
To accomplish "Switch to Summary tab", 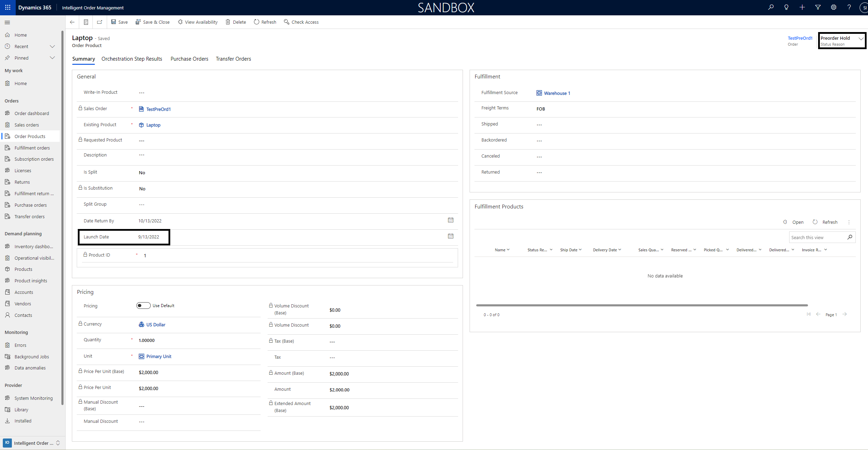I will coord(83,59).
